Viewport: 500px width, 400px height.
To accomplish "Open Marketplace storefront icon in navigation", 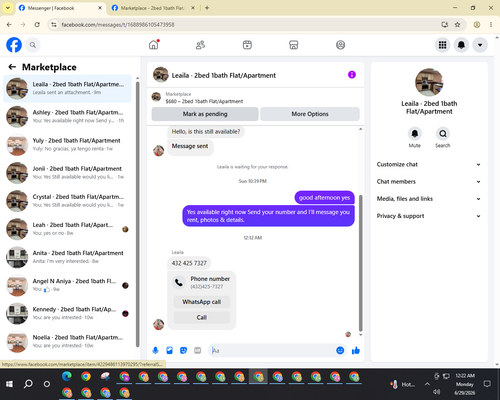I will [x=294, y=45].
